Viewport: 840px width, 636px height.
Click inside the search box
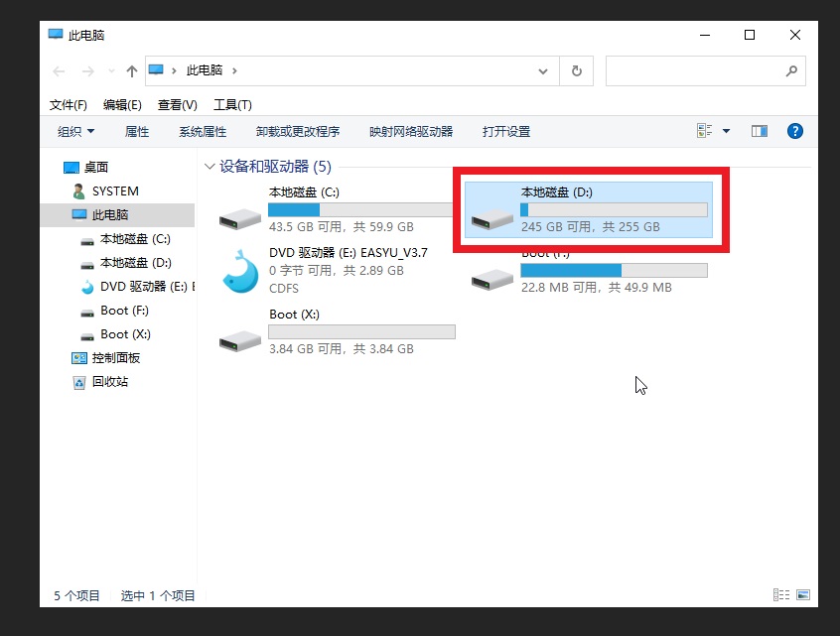[x=695, y=70]
